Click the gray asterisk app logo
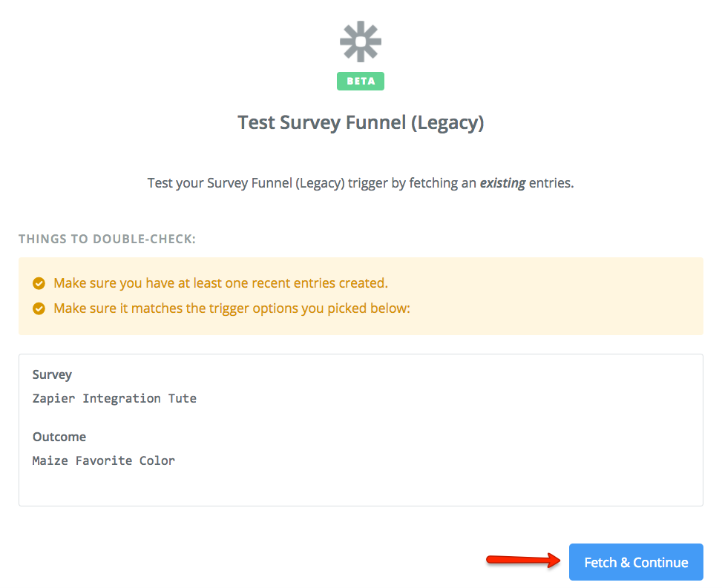722x588 pixels. [x=361, y=41]
